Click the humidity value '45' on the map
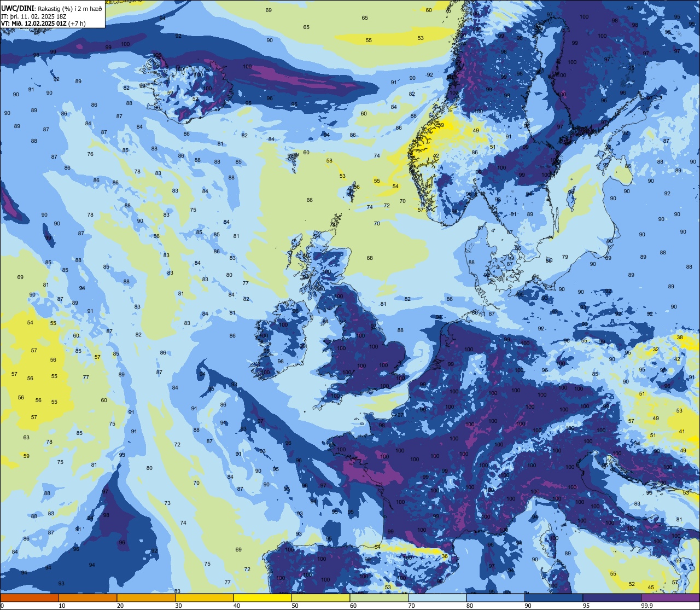 click(651, 588)
